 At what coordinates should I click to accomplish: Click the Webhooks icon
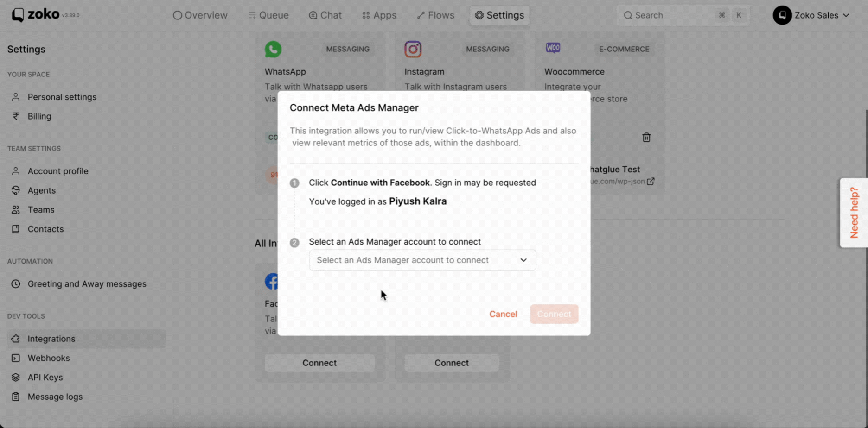tap(16, 358)
